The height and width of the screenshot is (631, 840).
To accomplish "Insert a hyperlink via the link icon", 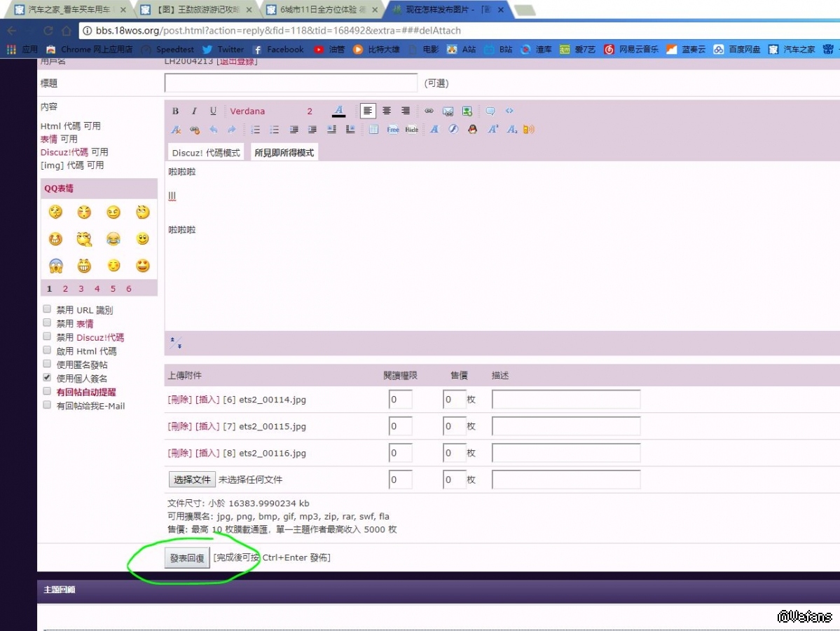I will [x=429, y=111].
